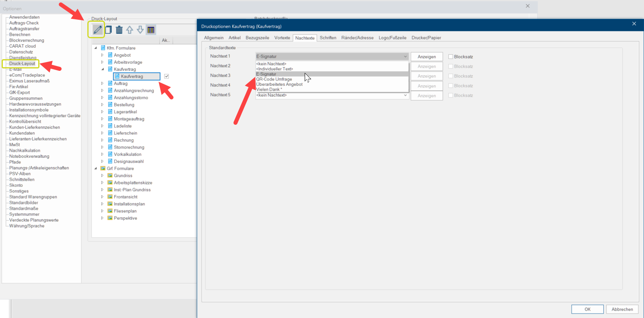The image size is (644, 318).
Task: Open the Logo/Fußzeile tab
Action: (392, 38)
